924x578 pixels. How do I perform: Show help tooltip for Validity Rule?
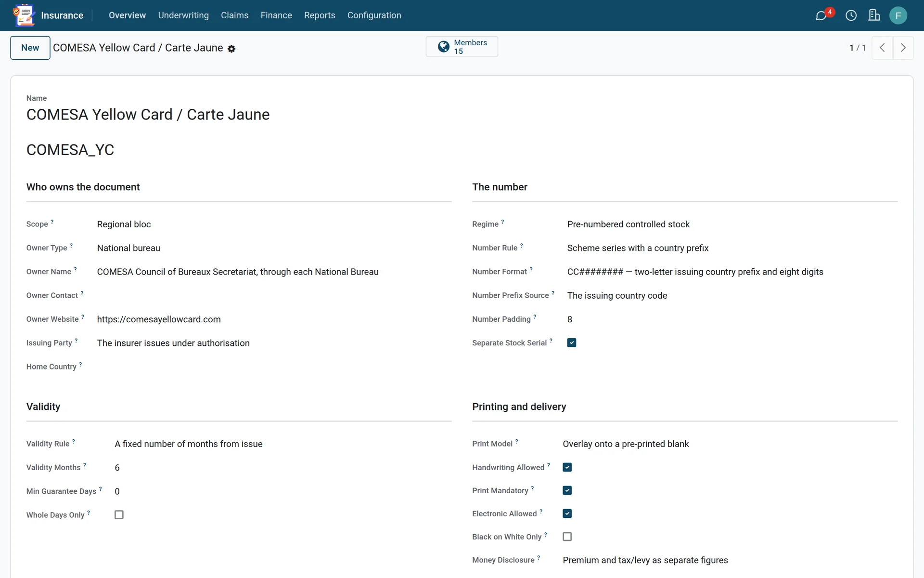[x=73, y=441]
